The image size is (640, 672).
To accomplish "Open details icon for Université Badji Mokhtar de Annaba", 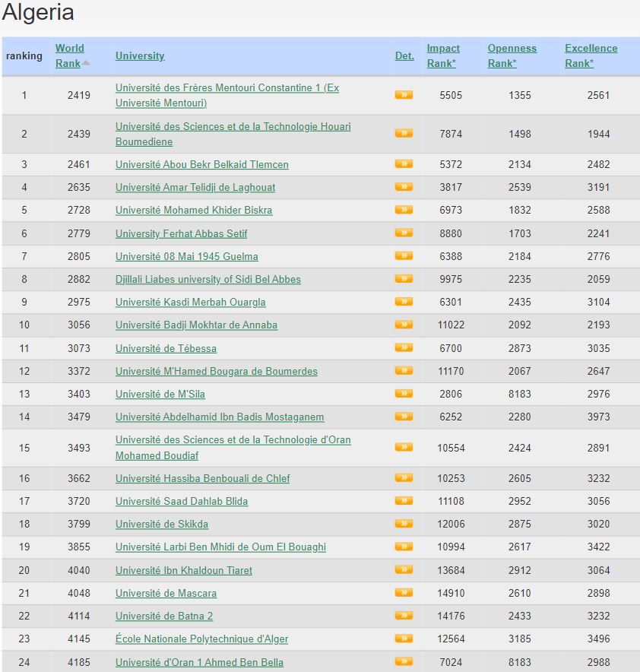I will click(x=404, y=325).
